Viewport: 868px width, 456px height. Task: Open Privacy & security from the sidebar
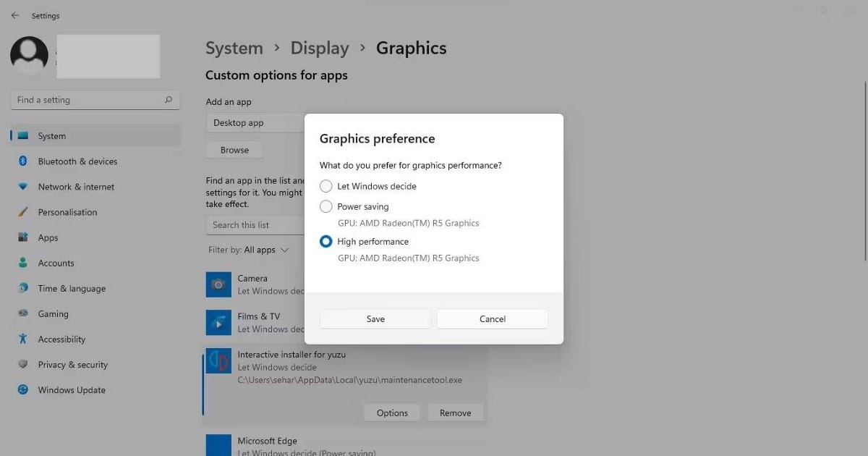click(x=24, y=364)
